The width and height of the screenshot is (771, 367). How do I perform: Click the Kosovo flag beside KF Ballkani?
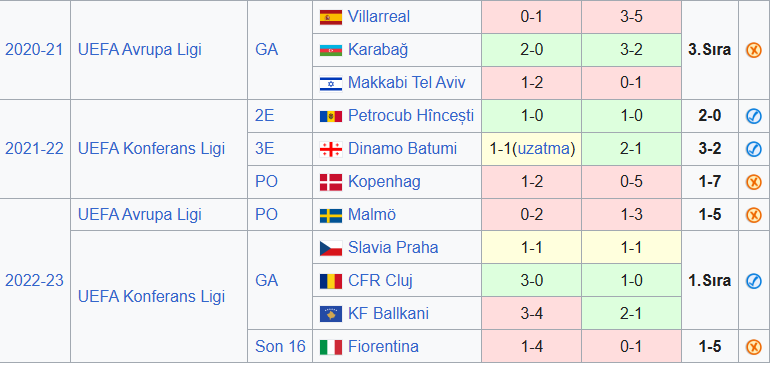pyautogui.click(x=331, y=314)
